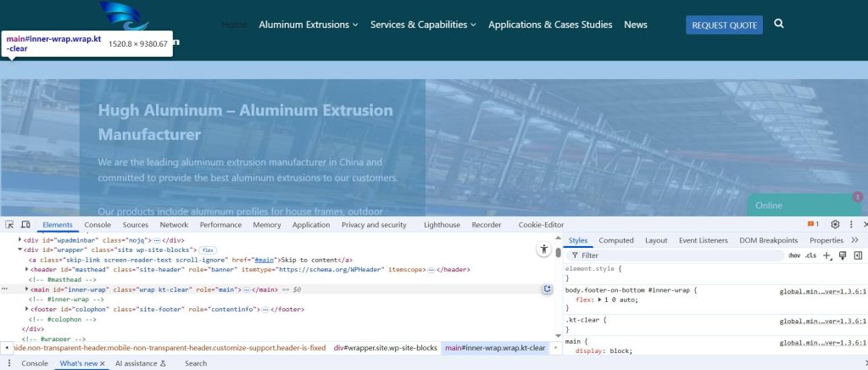The height and width of the screenshot is (370, 868).
Task: Activate the inspect element picker icon
Action: click(x=9, y=225)
